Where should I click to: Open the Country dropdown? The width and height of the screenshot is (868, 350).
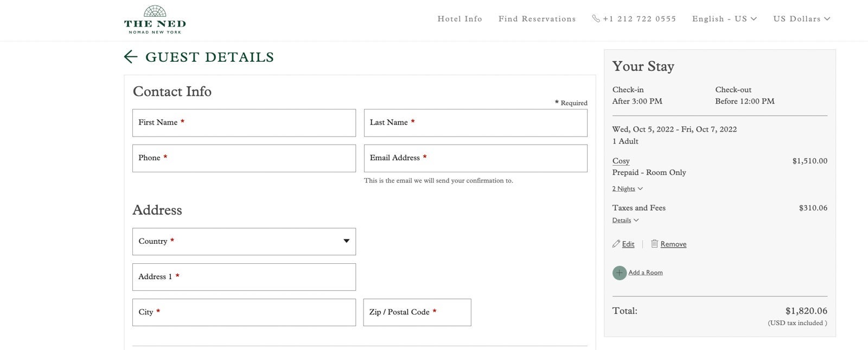click(244, 242)
